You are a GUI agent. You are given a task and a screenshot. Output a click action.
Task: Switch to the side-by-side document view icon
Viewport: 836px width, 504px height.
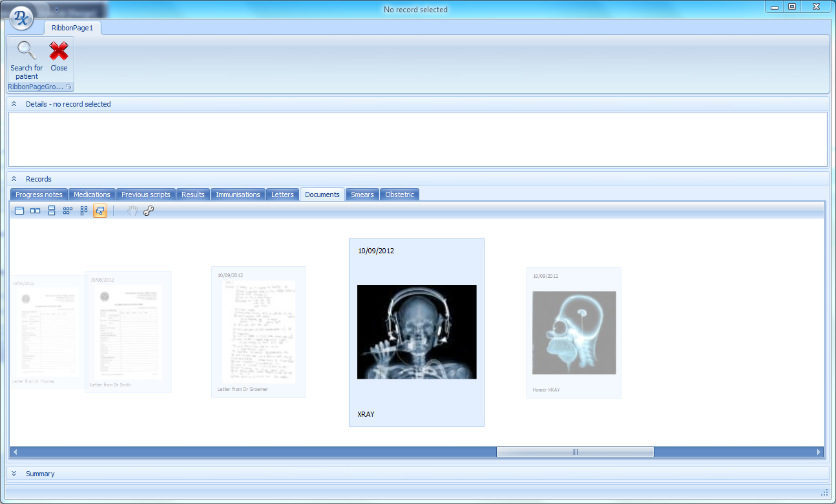pos(35,210)
